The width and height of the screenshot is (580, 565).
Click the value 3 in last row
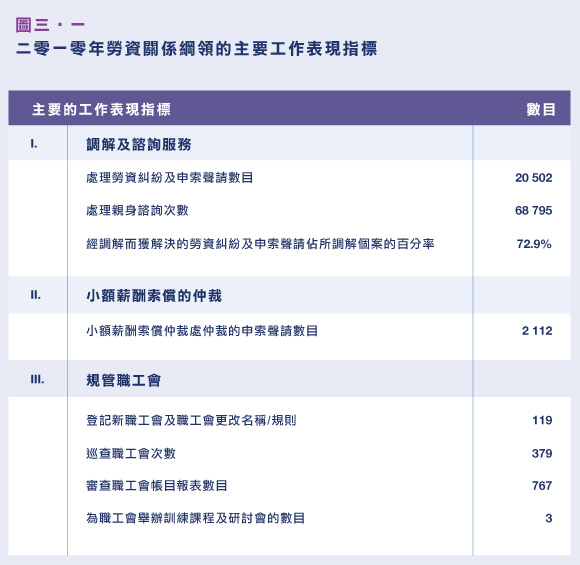[x=549, y=518]
